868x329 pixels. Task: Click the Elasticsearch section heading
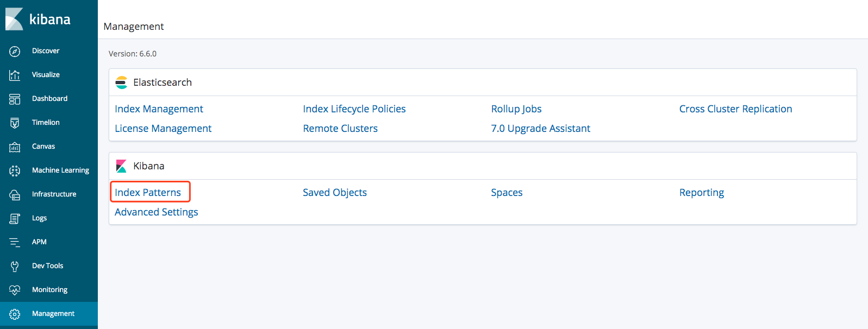163,83
